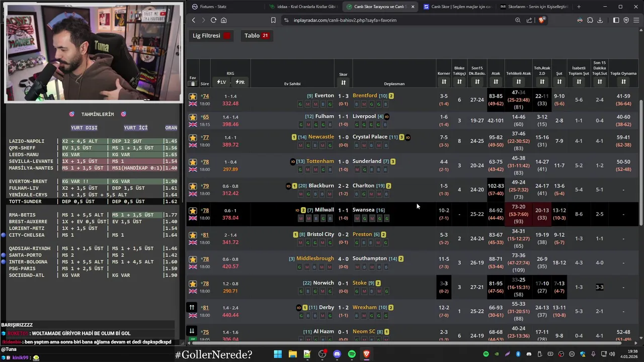Sort by Bloke Takipçi column
644x362 pixels.
click(x=459, y=82)
